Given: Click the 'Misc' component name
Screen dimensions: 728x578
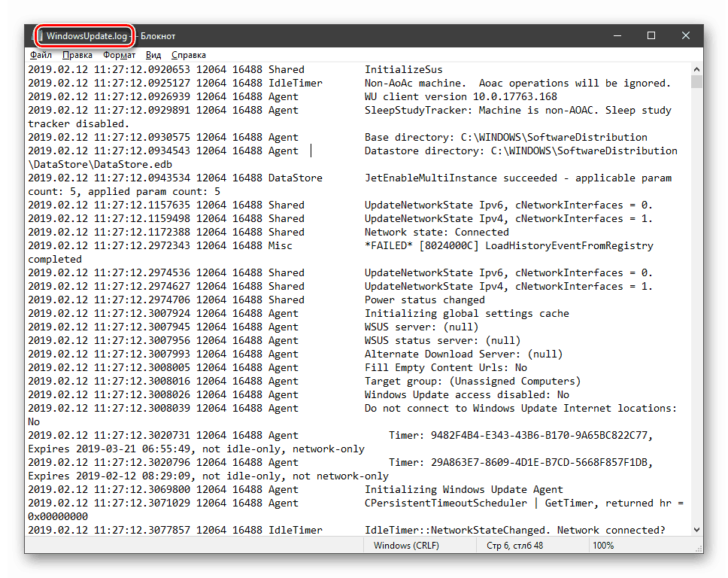Looking at the screenshot, I should point(281,246).
